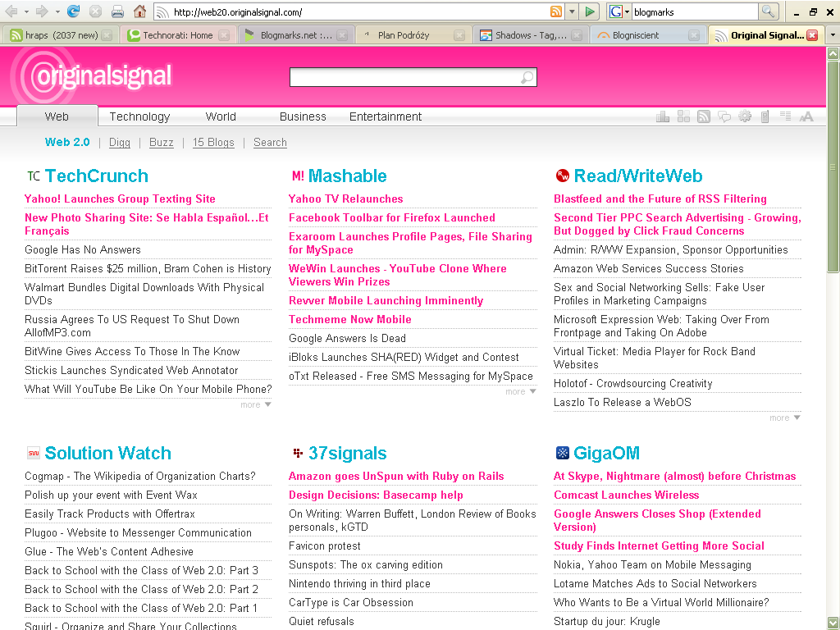
Task: Open 'Comcast Launches Wireless' article
Action: (x=626, y=495)
